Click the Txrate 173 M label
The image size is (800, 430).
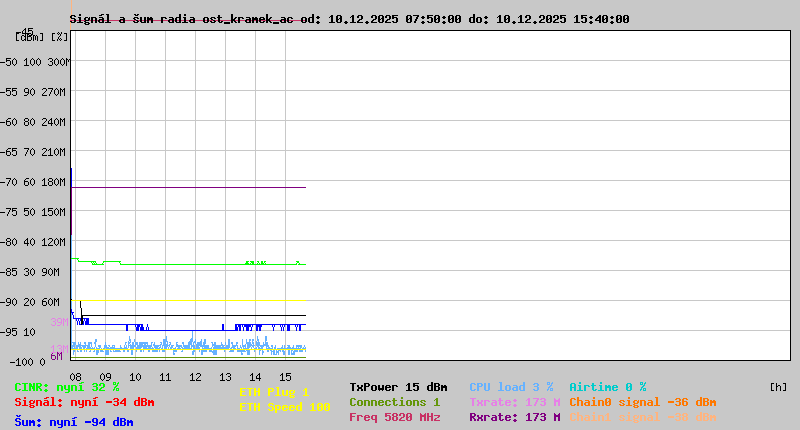tap(514, 402)
